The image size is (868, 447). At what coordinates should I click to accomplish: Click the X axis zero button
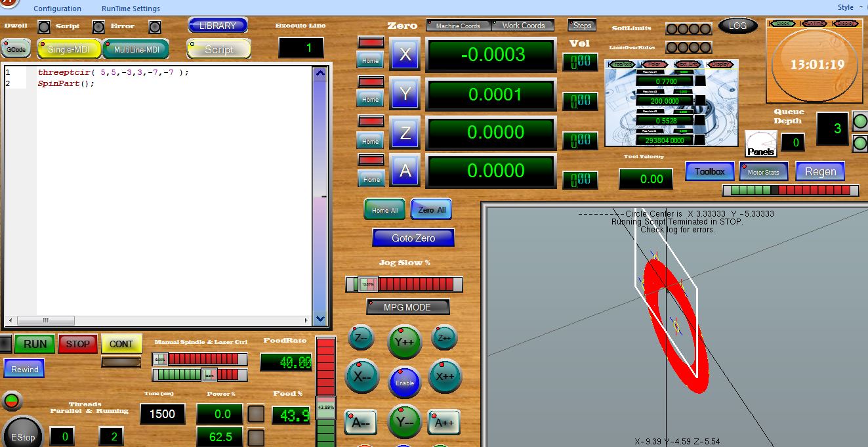(405, 54)
